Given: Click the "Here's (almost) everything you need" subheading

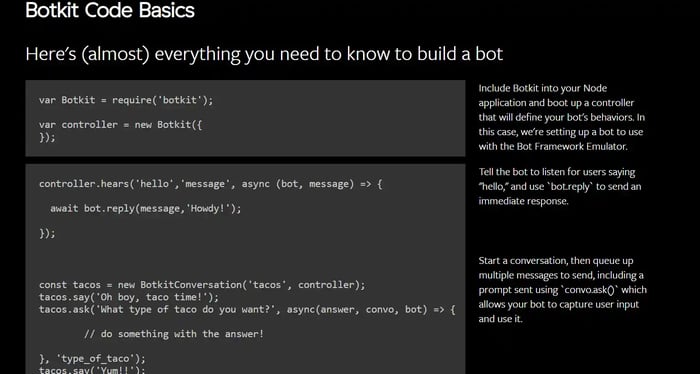Looking at the screenshot, I should pyautogui.click(x=264, y=54).
